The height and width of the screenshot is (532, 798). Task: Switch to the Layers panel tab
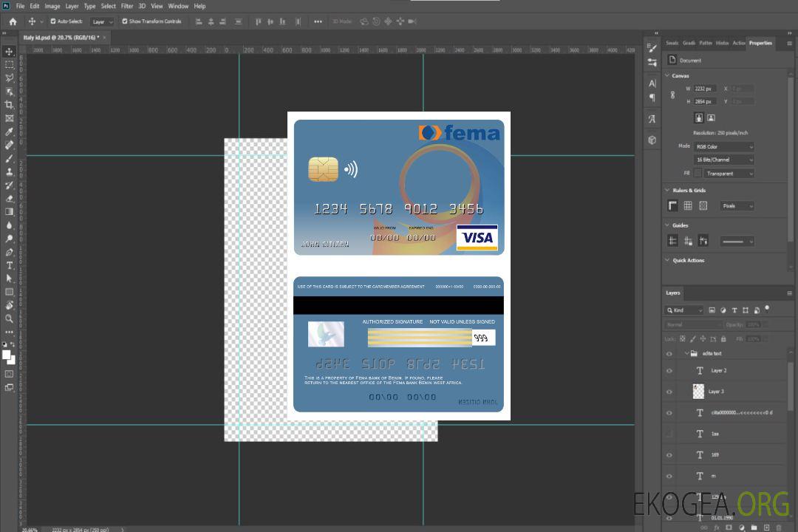673,293
